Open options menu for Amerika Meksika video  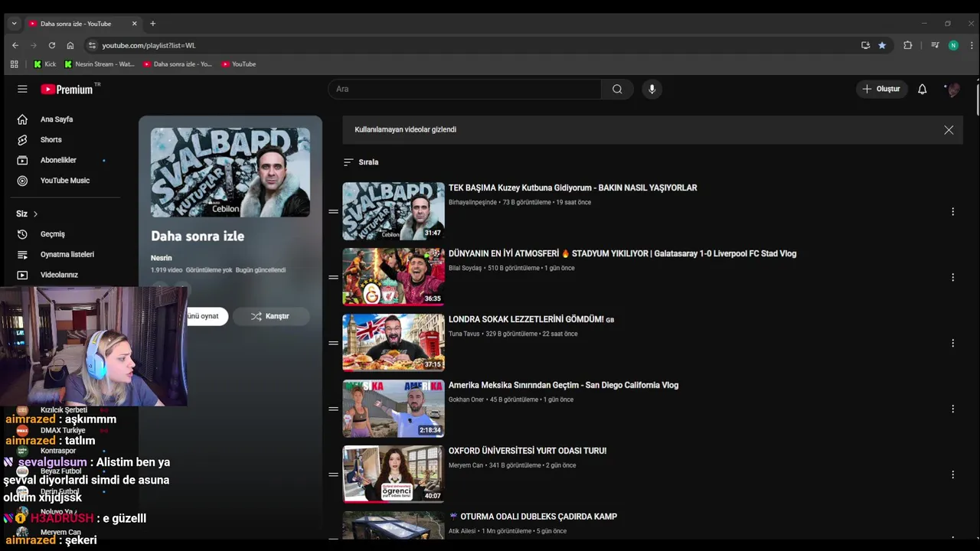tap(952, 409)
